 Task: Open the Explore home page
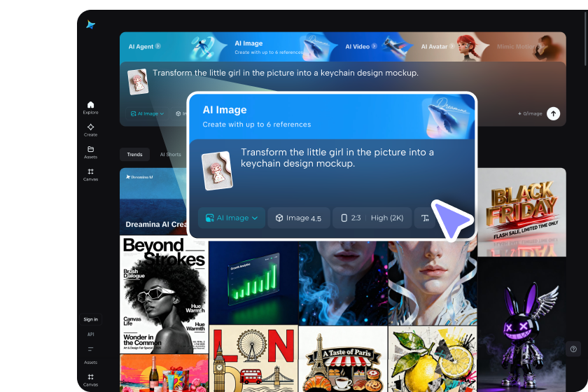90,108
